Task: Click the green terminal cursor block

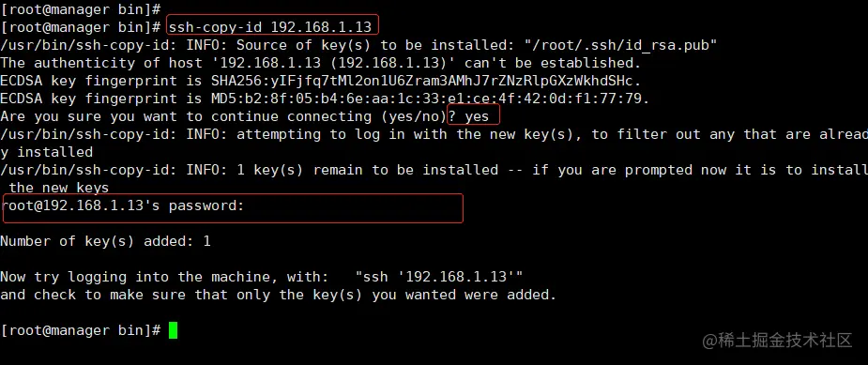Action: (x=174, y=330)
